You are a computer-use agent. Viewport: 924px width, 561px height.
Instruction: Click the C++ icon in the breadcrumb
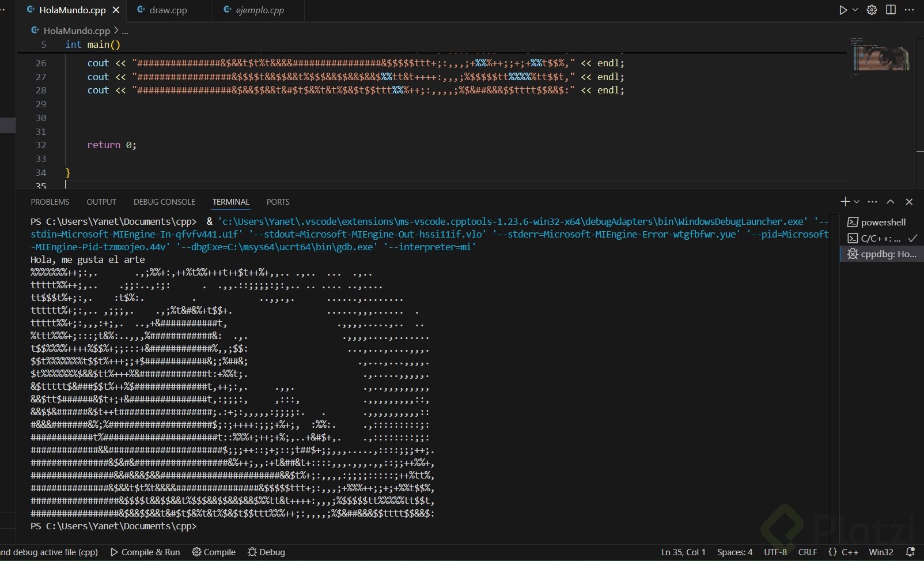[x=35, y=30]
